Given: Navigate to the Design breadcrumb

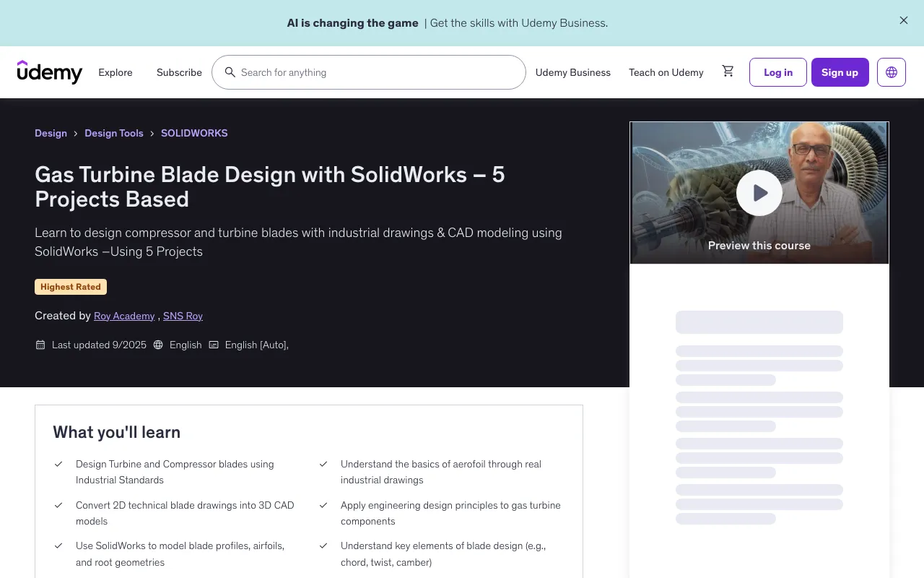Looking at the screenshot, I should pyautogui.click(x=51, y=133).
